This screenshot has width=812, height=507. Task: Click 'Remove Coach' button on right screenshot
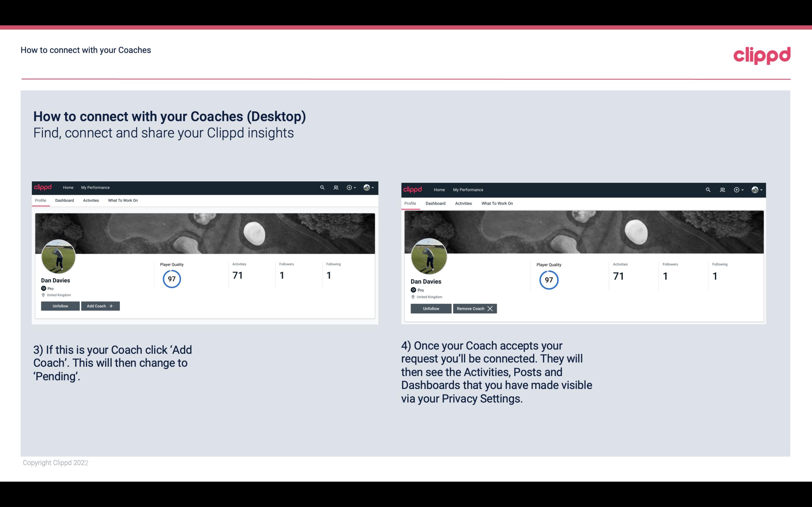click(473, 308)
